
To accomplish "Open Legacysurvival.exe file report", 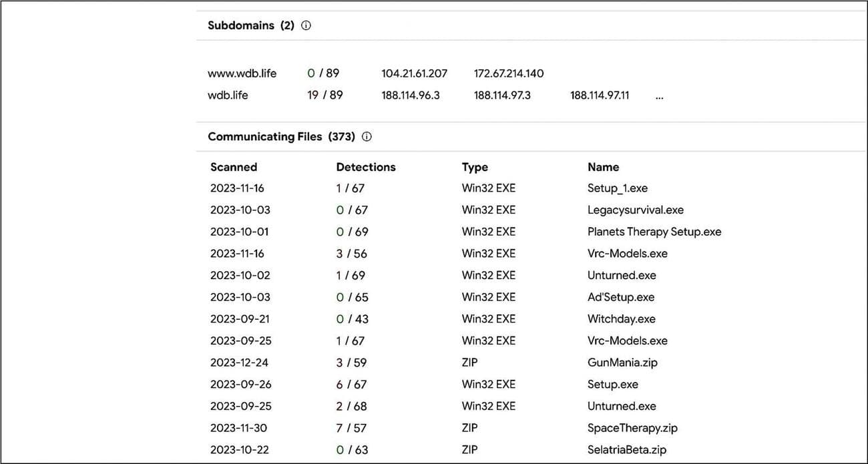I will click(636, 210).
